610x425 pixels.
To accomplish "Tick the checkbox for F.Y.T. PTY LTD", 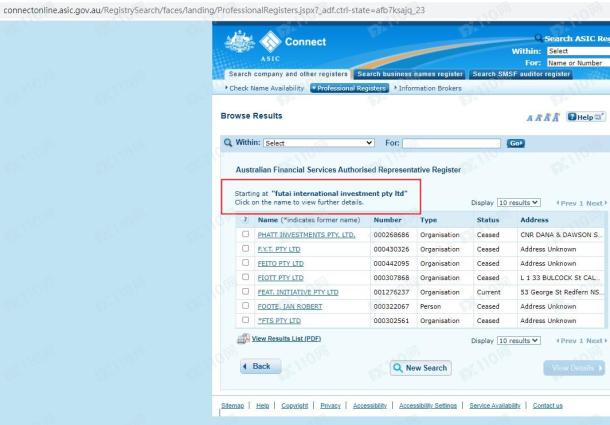I will tap(245, 248).
